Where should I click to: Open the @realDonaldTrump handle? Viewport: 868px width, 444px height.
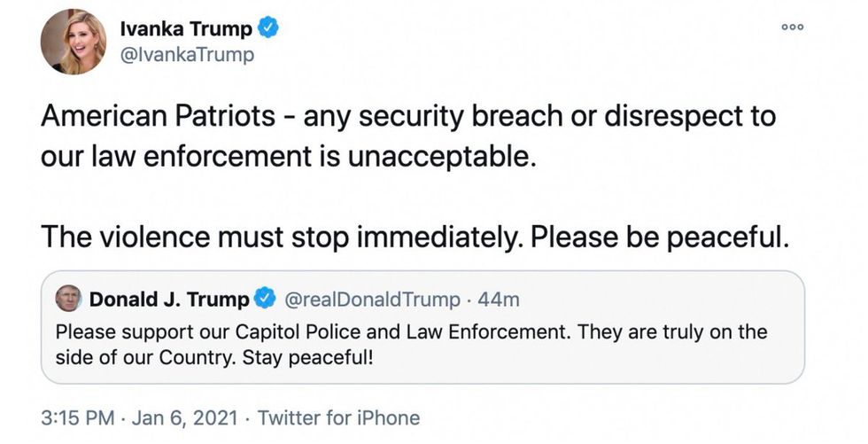pos(372,300)
